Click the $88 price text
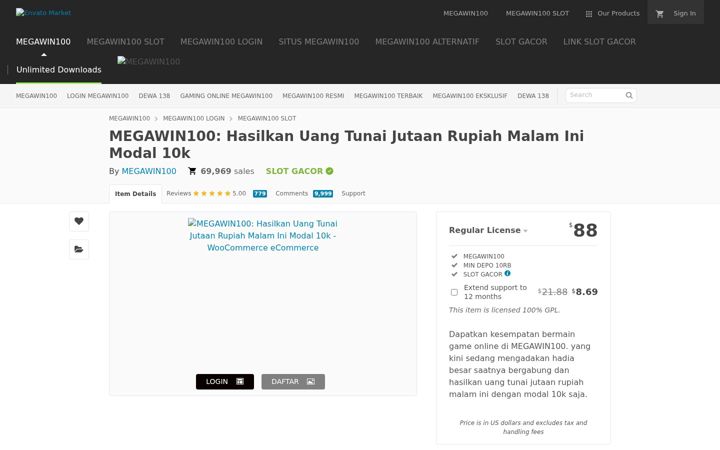 (x=583, y=230)
